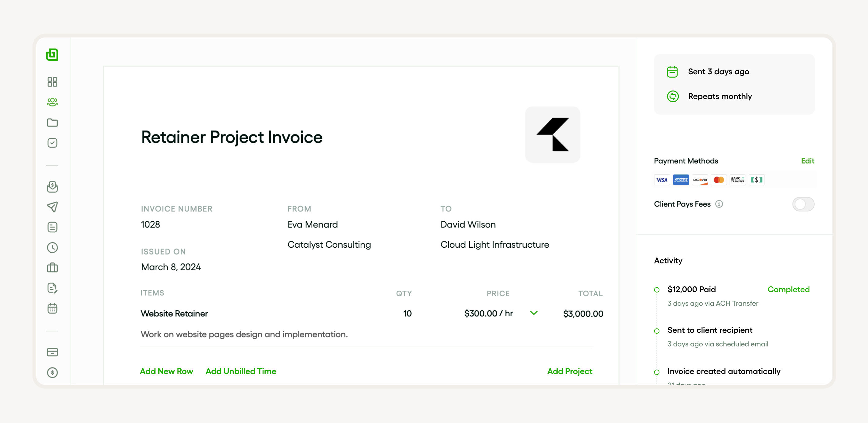Viewport: 868px width, 423px height.
Task: Click the folder icon in sidebar
Action: (x=52, y=122)
